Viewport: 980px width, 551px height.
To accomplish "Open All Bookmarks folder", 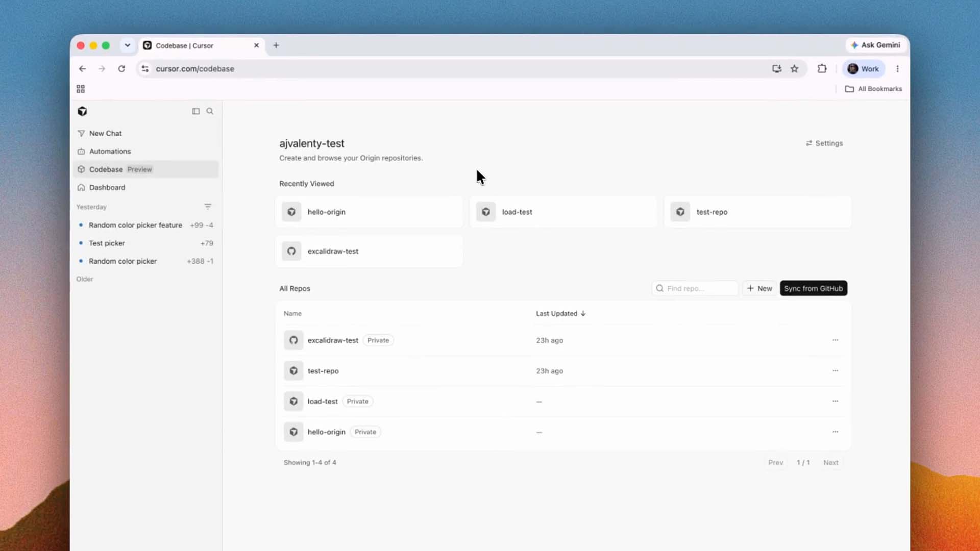I will click(873, 89).
